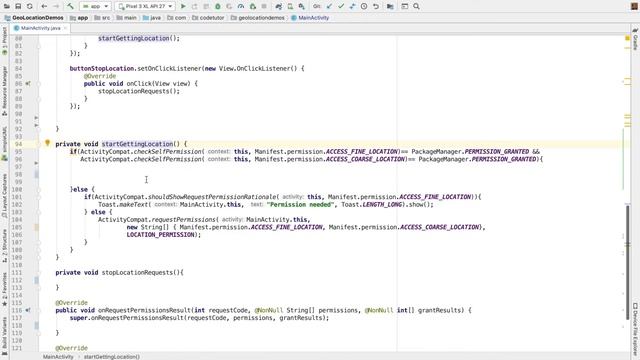
Task: Toggle the 1: Project tool window
Action: [4, 41]
